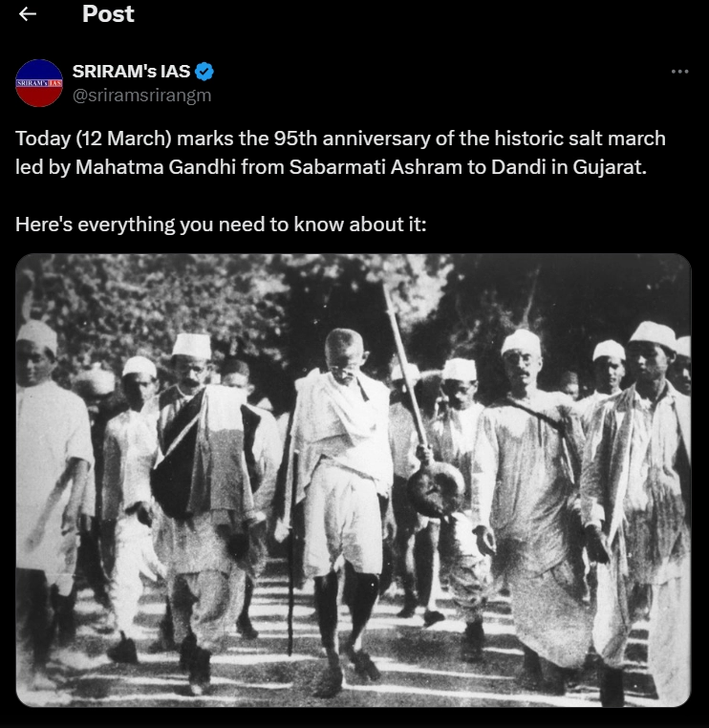Open the salt march photograph
The height and width of the screenshot is (728, 709).
[354, 480]
